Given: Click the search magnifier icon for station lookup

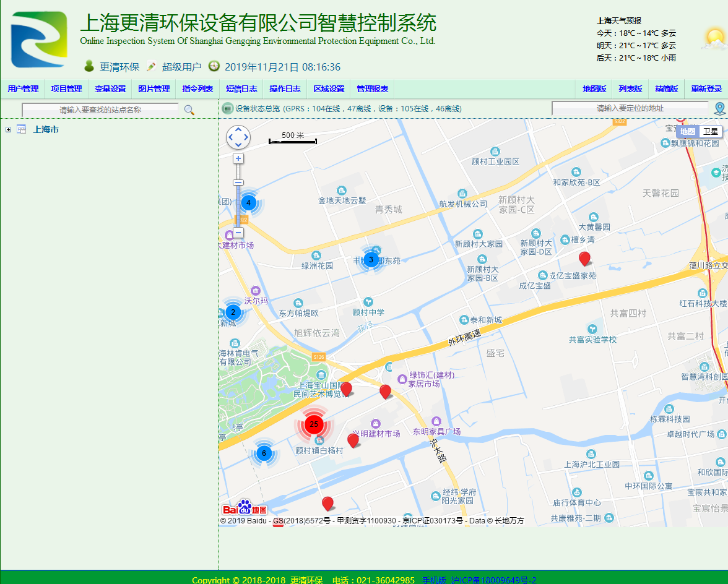Looking at the screenshot, I should [x=189, y=110].
